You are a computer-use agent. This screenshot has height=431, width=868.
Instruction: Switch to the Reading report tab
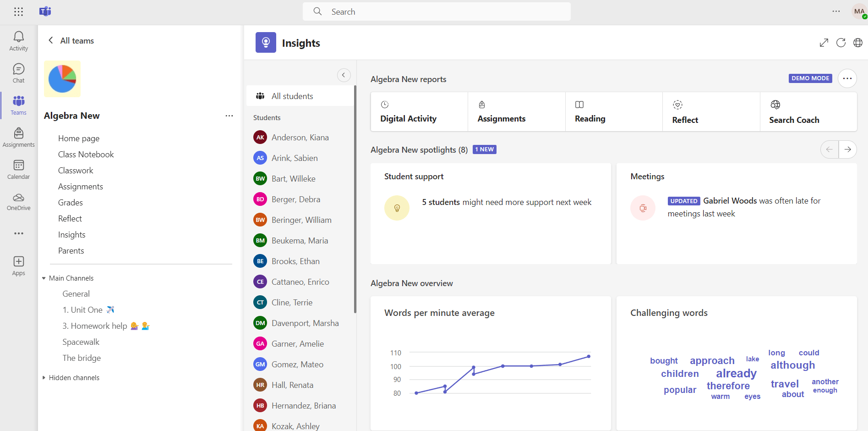tap(590, 111)
